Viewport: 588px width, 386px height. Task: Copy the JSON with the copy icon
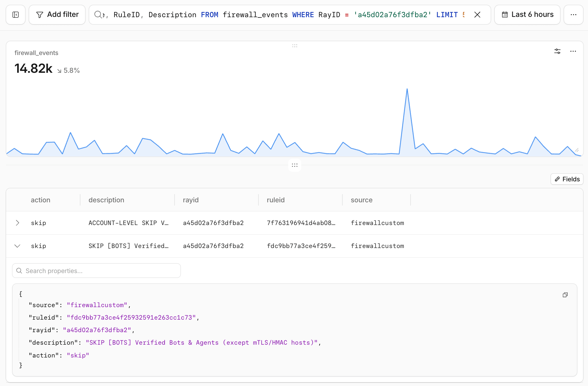click(x=565, y=295)
